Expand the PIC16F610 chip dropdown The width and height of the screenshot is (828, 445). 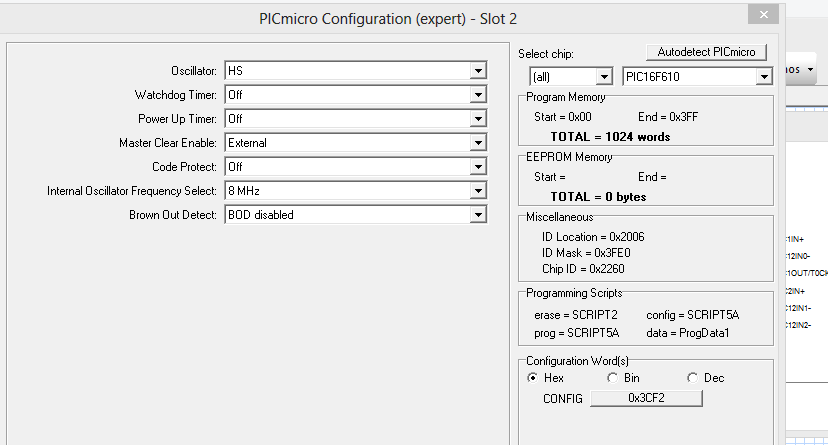tap(764, 77)
